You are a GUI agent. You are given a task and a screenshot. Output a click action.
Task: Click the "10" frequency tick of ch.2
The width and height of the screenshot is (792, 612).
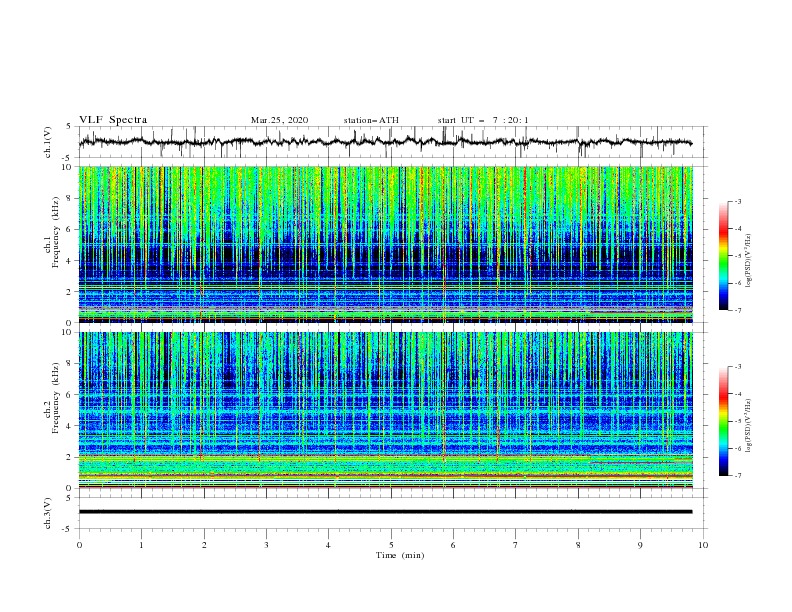pos(69,332)
